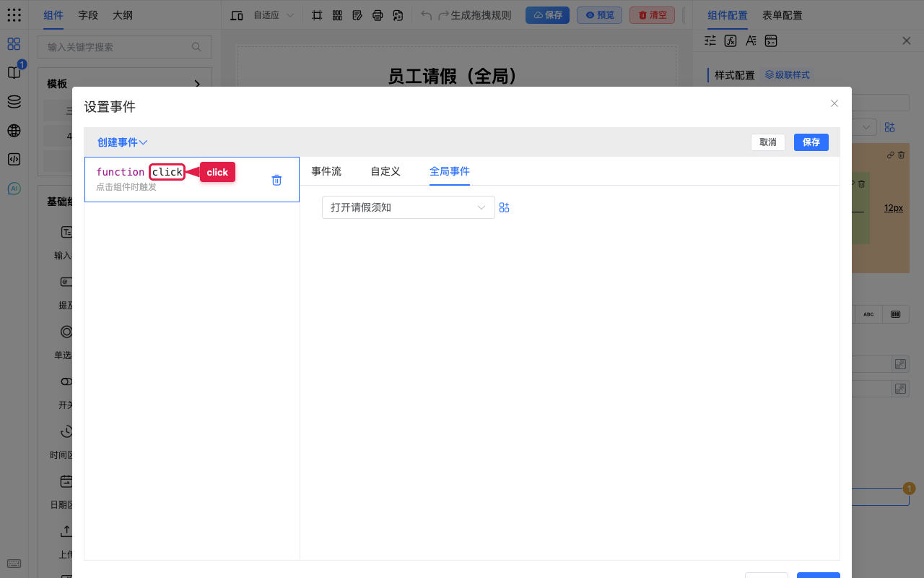Click 取消 in the event dialog header
This screenshot has width=924, height=578.
(x=768, y=142)
